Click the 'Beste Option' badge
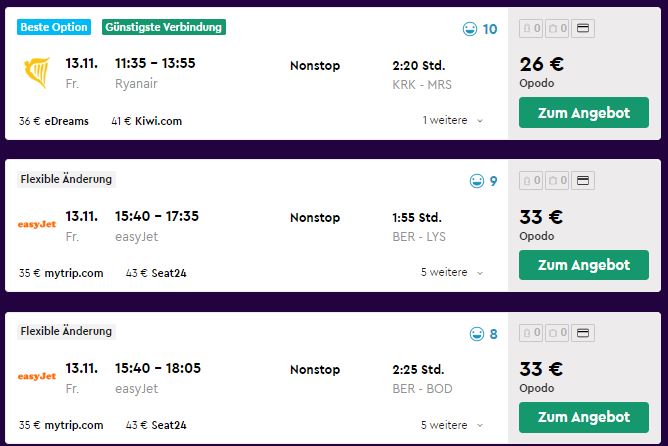Image resolution: width=668 pixels, height=446 pixels. tap(54, 27)
